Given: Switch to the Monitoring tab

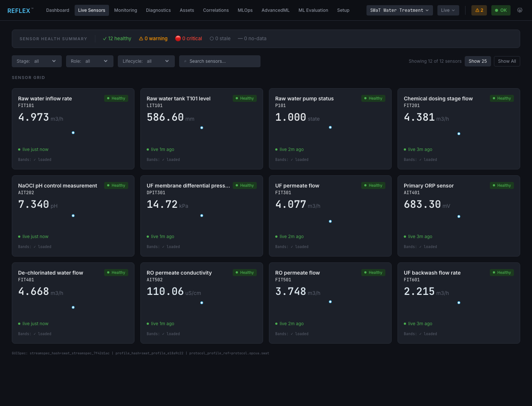Looking at the screenshot, I should (x=126, y=10).
